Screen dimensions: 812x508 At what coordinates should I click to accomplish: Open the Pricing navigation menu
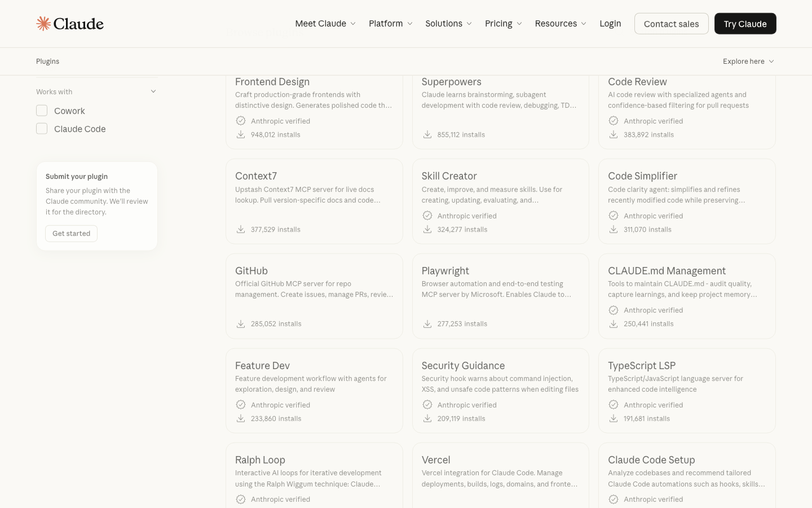(x=504, y=23)
